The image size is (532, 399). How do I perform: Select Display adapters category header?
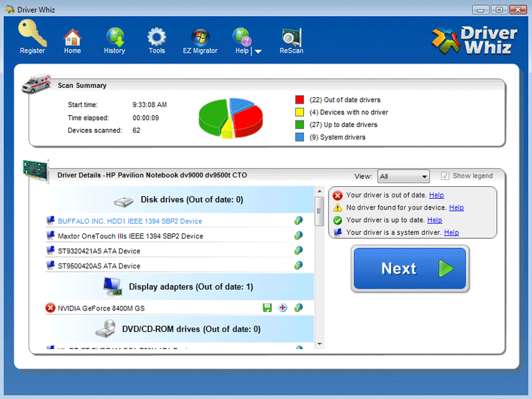click(x=180, y=287)
